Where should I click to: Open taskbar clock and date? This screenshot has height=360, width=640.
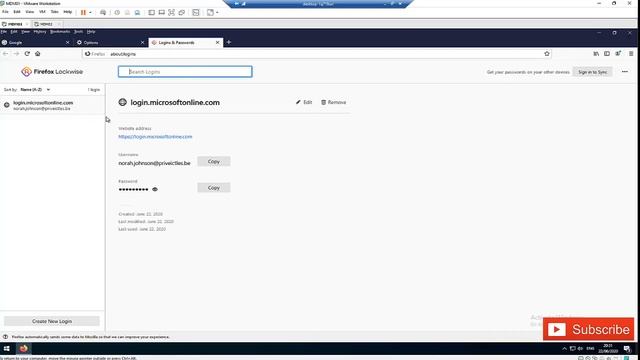click(608, 349)
